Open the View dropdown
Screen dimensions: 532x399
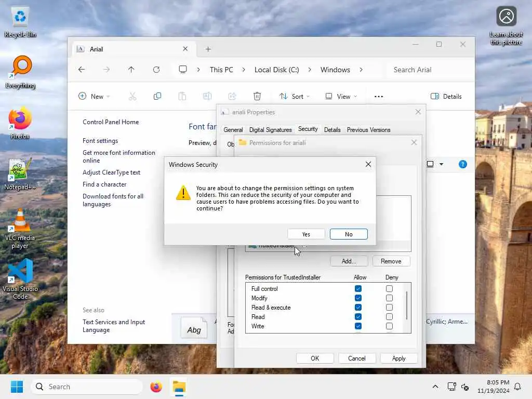[x=341, y=96]
